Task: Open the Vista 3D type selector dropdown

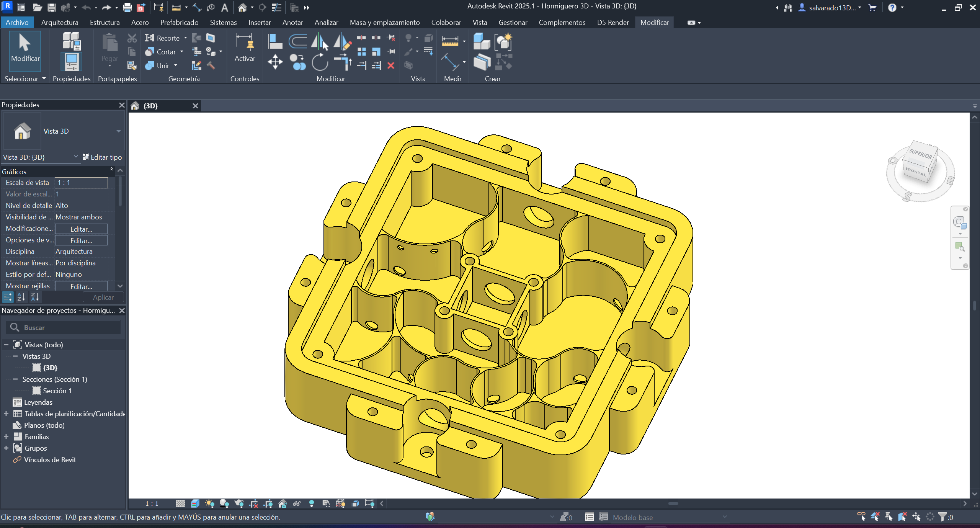Action: click(118, 131)
